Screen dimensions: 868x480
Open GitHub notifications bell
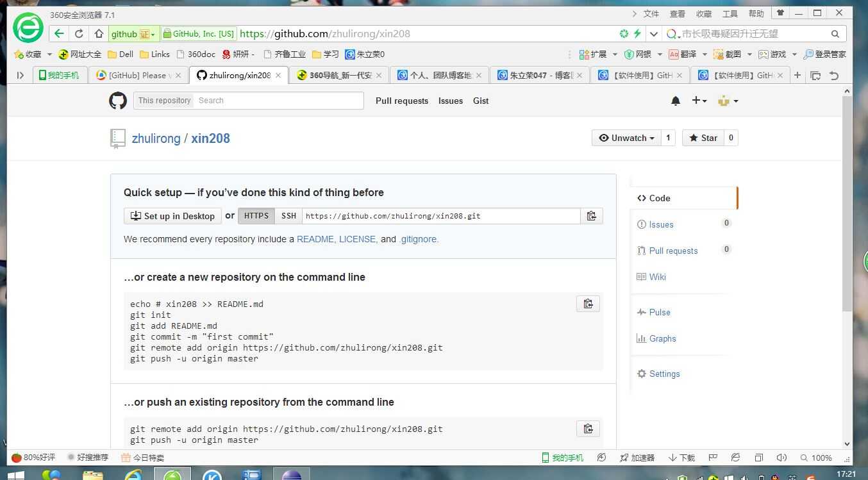(675, 101)
